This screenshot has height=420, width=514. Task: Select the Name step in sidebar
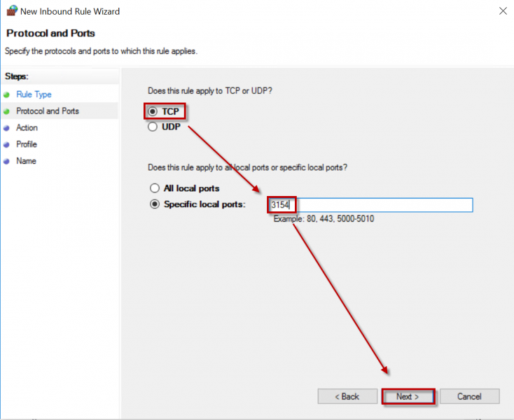click(x=26, y=162)
